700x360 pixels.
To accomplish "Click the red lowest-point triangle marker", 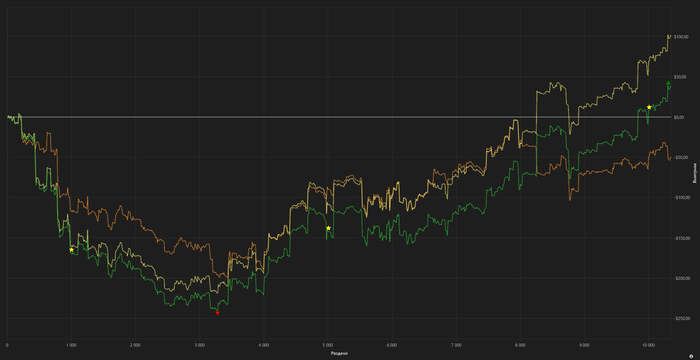I will click(x=217, y=313).
